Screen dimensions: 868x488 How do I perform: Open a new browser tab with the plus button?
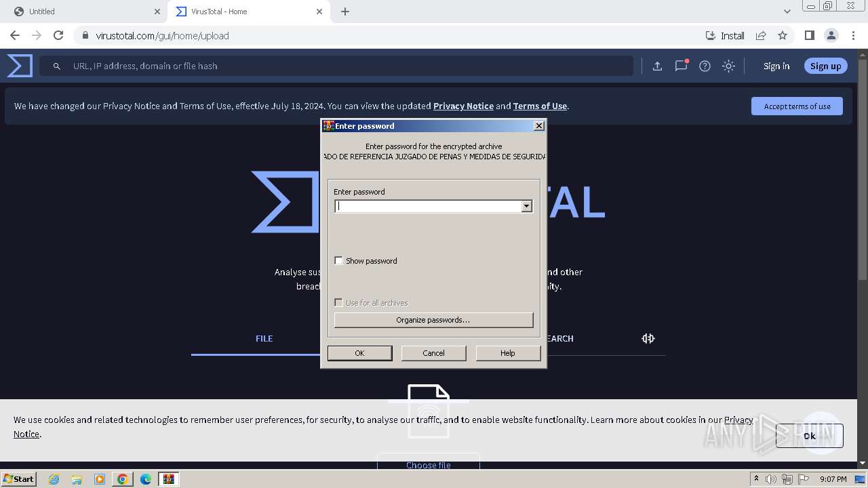[345, 12]
